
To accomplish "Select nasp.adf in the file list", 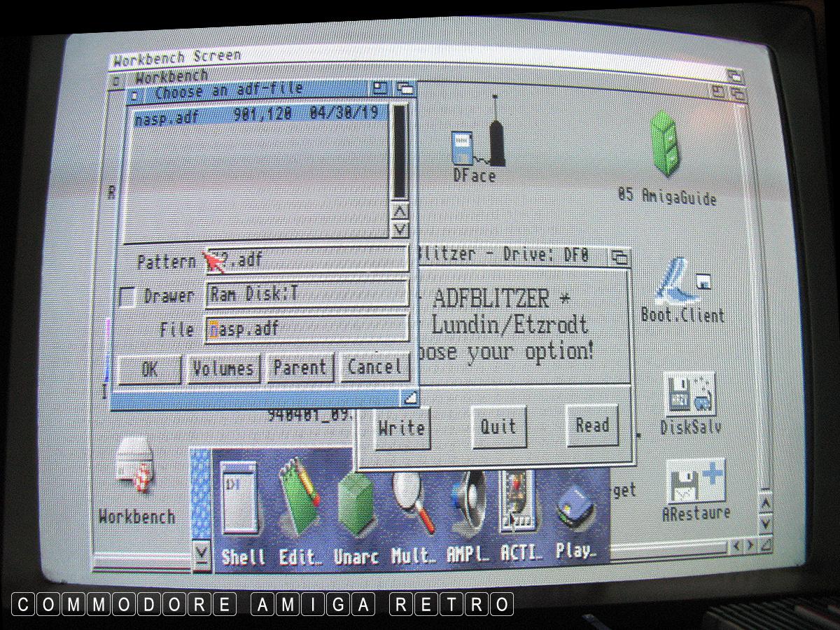I will coord(259,119).
